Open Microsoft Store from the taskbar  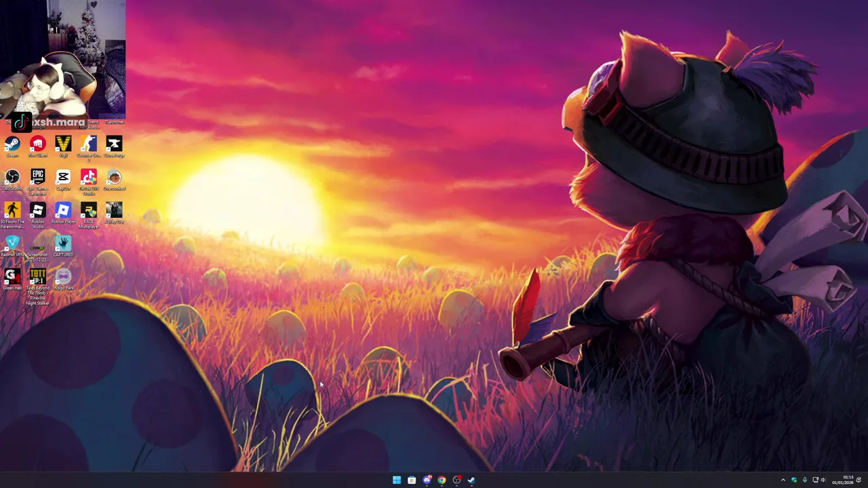(x=412, y=480)
